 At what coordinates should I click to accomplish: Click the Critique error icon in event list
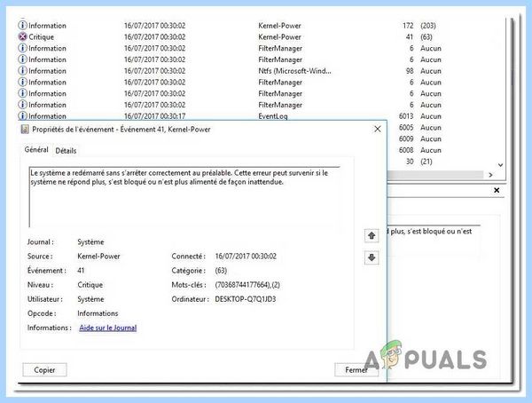(22, 36)
